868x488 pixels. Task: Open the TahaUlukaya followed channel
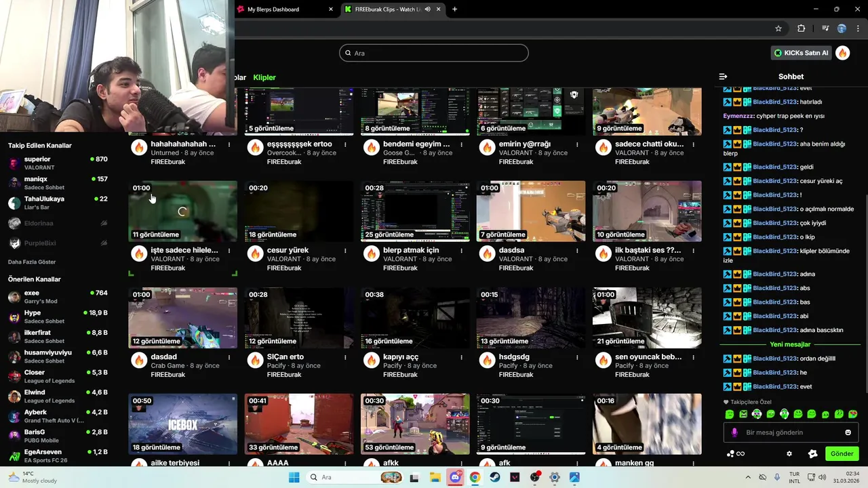click(58, 203)
